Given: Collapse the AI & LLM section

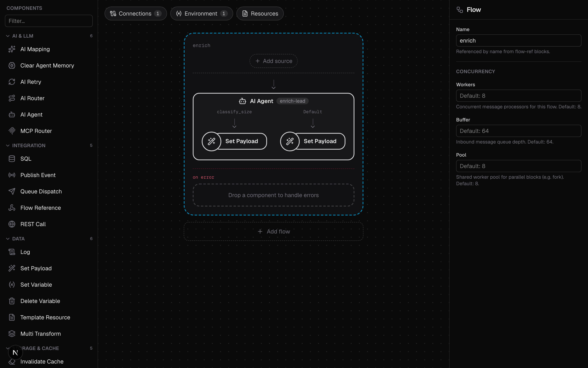Looking at the screenshot, I should [8, 36].
